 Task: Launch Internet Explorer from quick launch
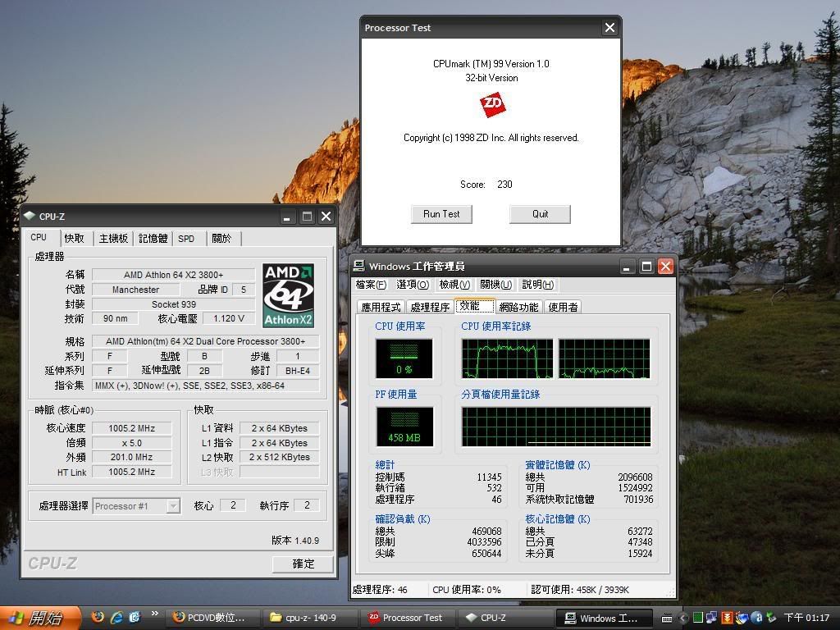coord(116,617)
